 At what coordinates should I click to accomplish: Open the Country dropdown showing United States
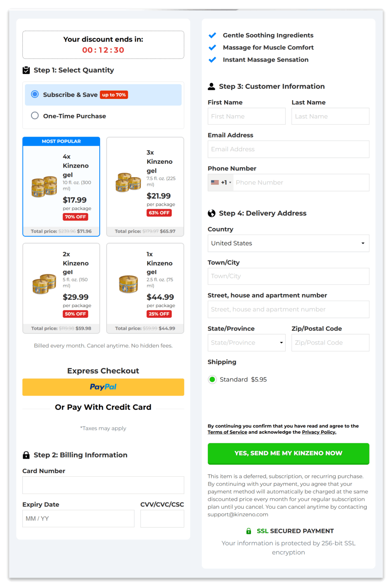289,243
